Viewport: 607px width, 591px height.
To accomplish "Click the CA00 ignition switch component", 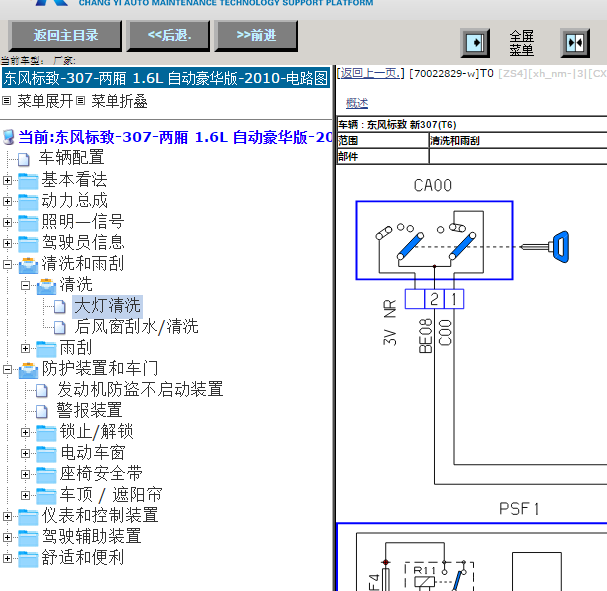I will pyautogui.click(x=434, y=240).
